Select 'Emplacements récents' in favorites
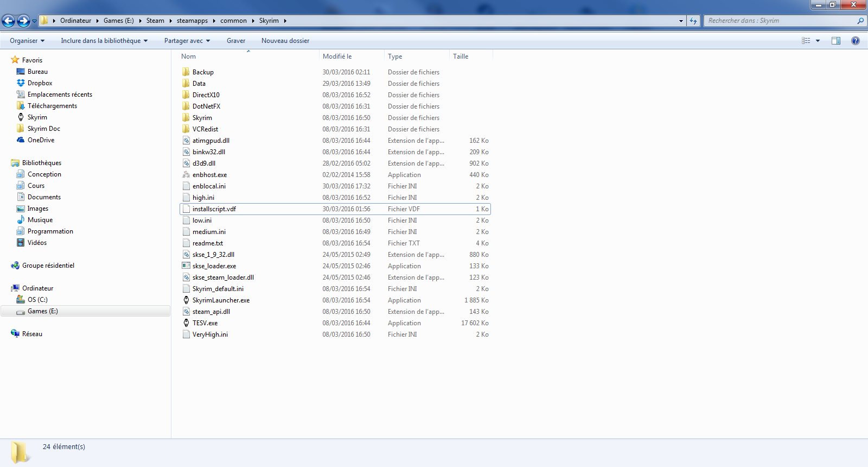 coord(60,94)
